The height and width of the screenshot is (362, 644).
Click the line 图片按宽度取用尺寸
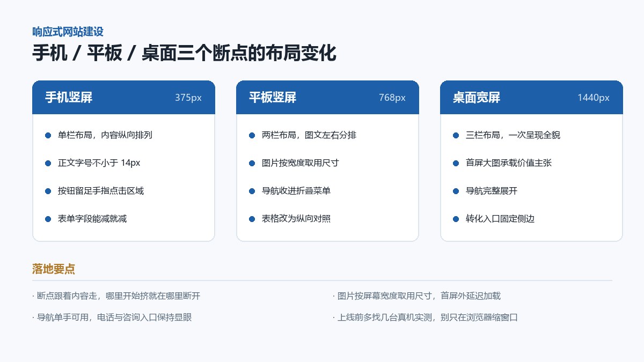[301, 163]
